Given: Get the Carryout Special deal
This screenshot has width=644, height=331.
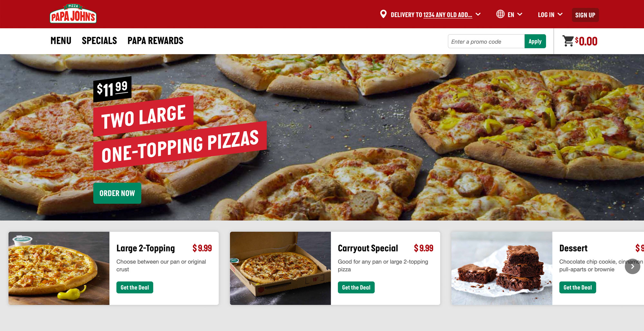Looking at the screenshot, I should pos(356,287).
